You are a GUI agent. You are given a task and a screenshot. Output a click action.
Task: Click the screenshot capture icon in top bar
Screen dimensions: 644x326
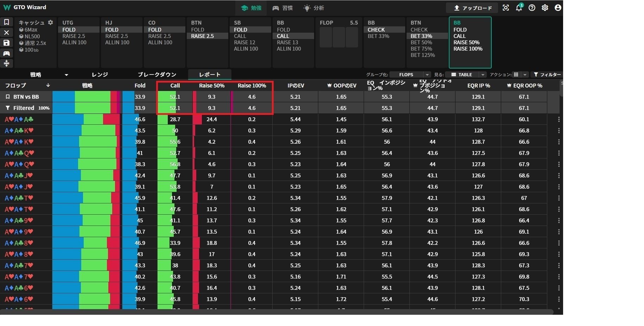506,8
